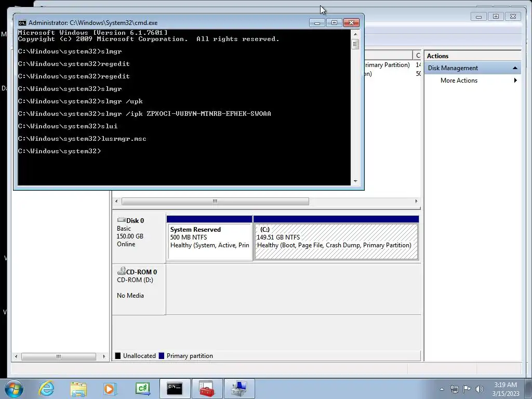The height and width of the screenshot is (399, 532).
Task: Open the Windows Start menu orb
Action: [x=14, y=389]
